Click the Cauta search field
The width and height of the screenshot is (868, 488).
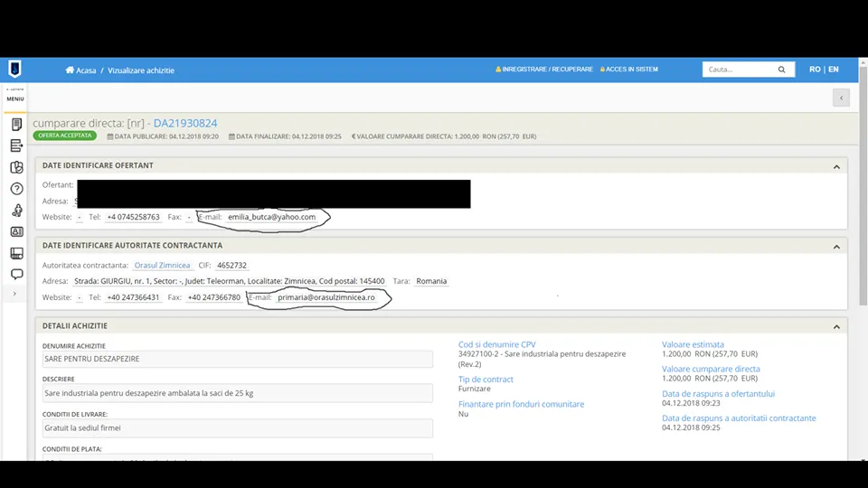tap(739, 70)
